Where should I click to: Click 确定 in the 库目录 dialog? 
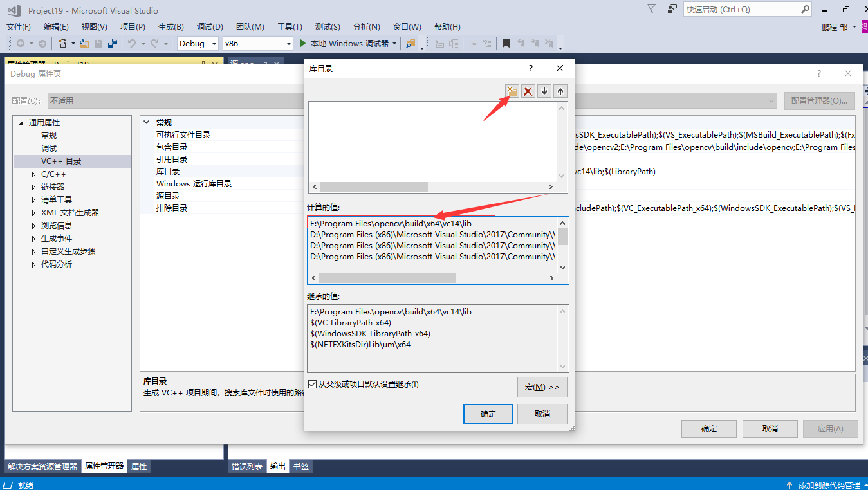(488, 414)
